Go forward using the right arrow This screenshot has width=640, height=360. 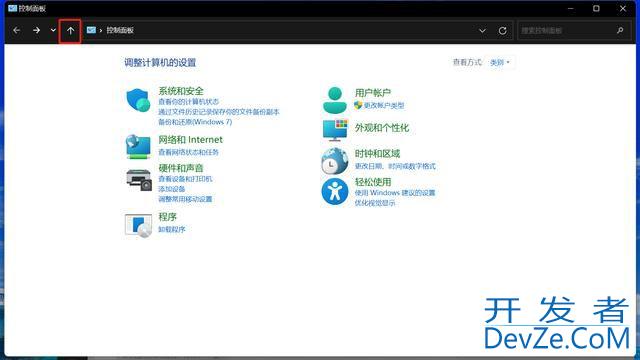pos(36,30)
